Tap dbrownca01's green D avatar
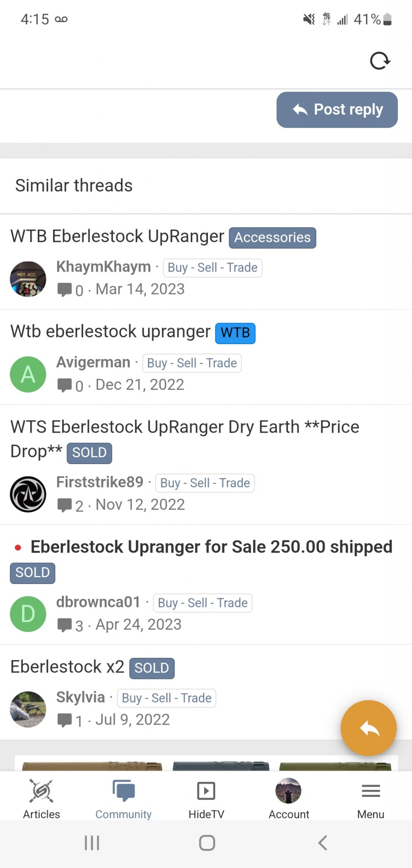412x868 pixels. pos(28,614)
